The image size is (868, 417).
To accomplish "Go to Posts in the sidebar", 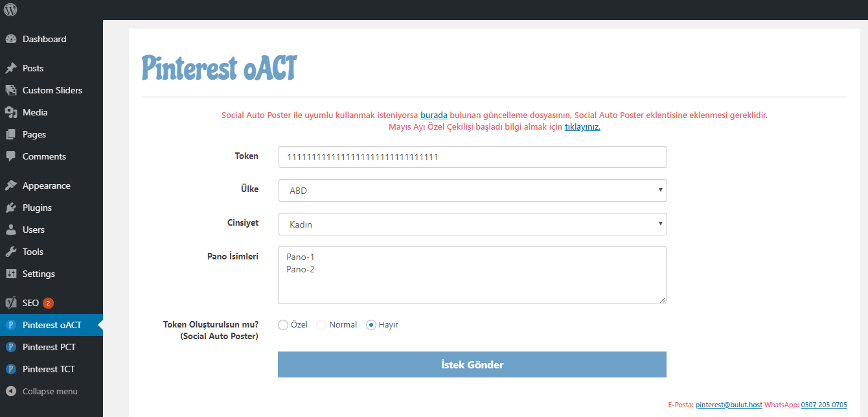I will coord(51,68).
